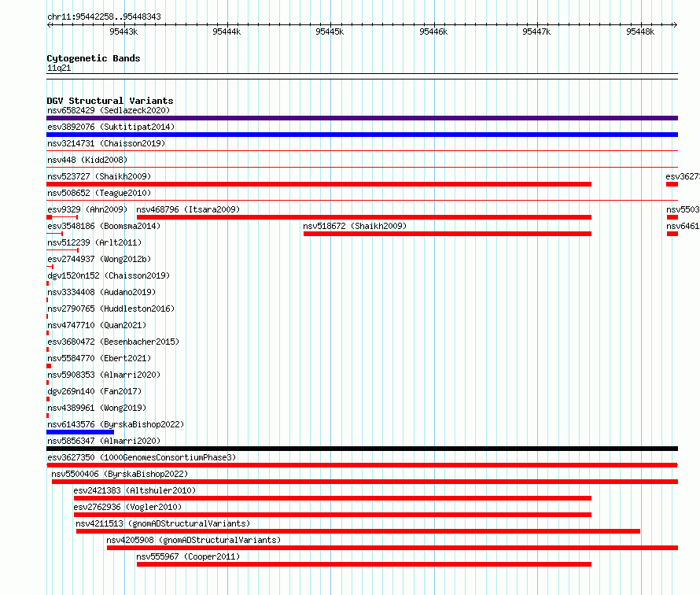Select the red nsv555967 variant bar
This screenshot has width=700, height=595.
pos(364,564)
